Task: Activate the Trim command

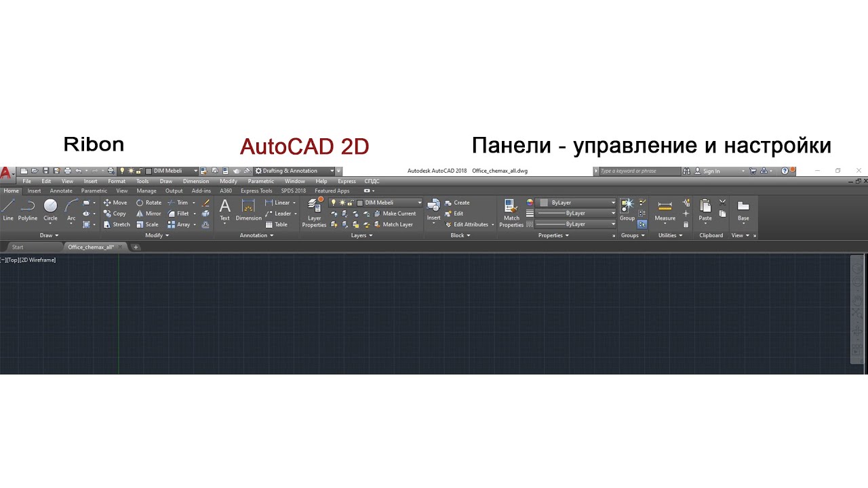Action: (178, 203)
